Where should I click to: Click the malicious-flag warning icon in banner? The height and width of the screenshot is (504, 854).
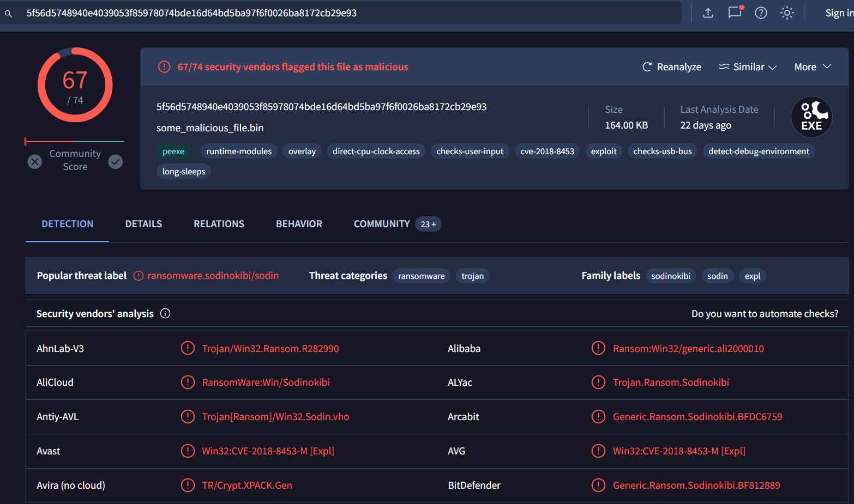pyautogui.click(x=164, y=67)
